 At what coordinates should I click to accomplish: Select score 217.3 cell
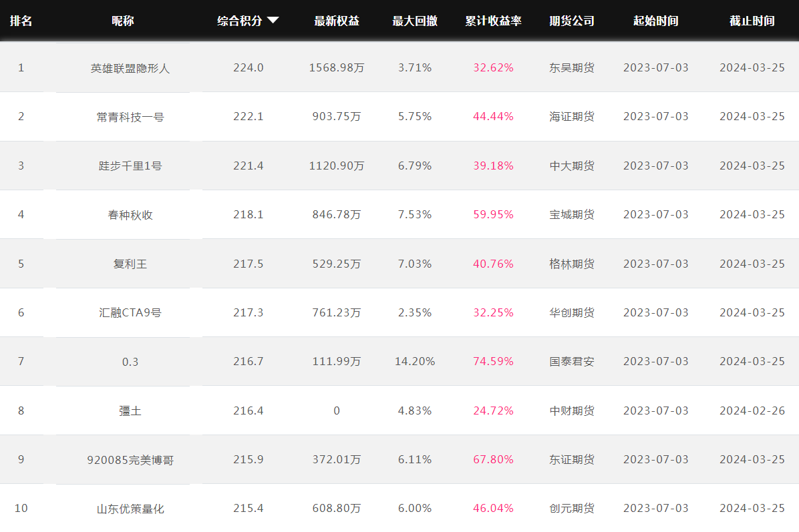(x=248, y=312)
